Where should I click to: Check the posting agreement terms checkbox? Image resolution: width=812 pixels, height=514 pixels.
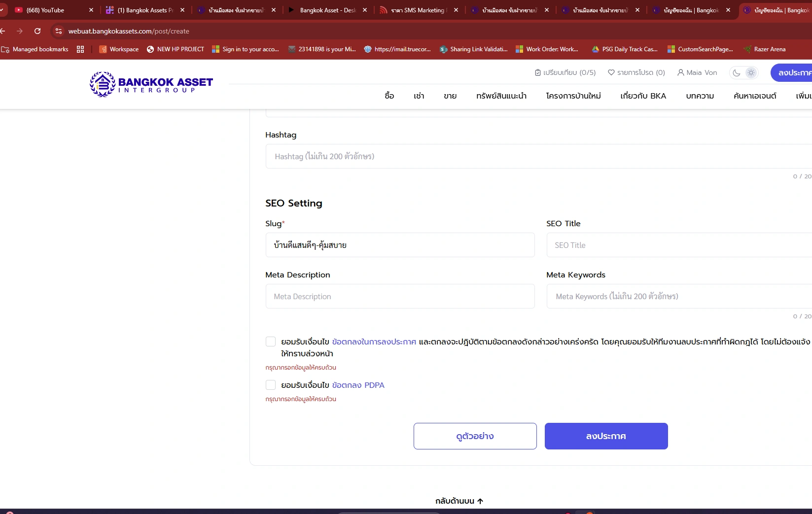pos(271,342)
